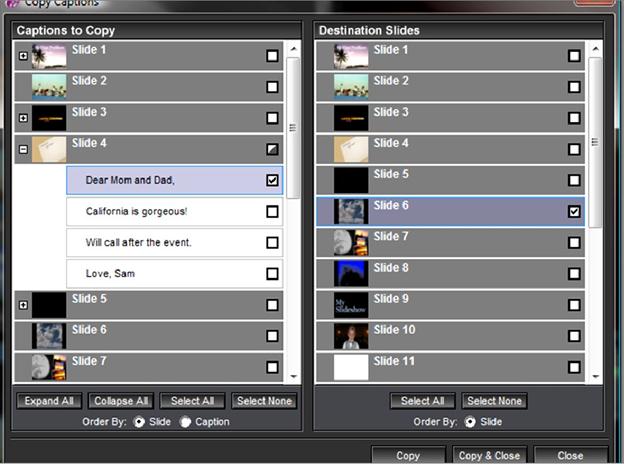The image size is (624, 464).
Task: Click Select All under Captions to Copy
Action: pyautogui.click(x=192, y=401)
